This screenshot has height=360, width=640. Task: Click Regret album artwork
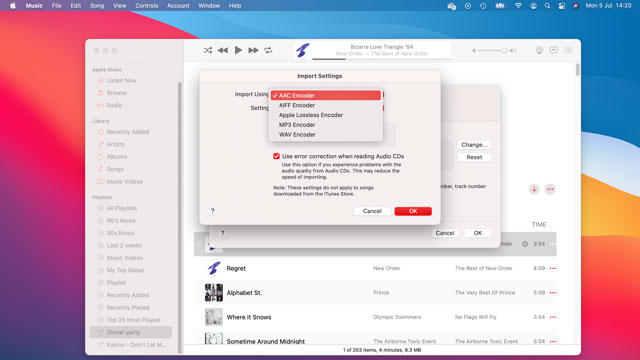tap(214, 268)
